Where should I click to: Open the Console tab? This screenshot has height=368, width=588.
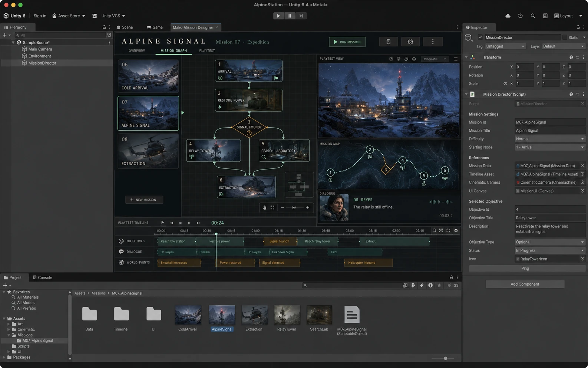[x=42, y=277]
